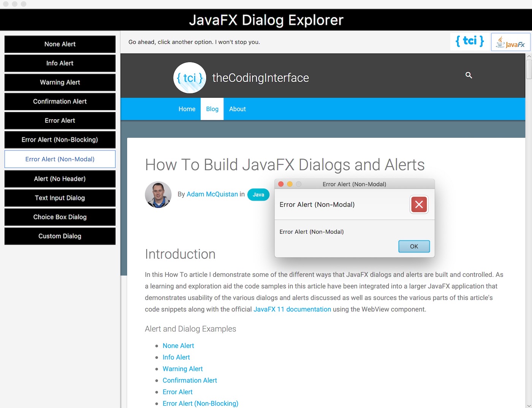Switch to the Home tab

click(x=187, y=109)
